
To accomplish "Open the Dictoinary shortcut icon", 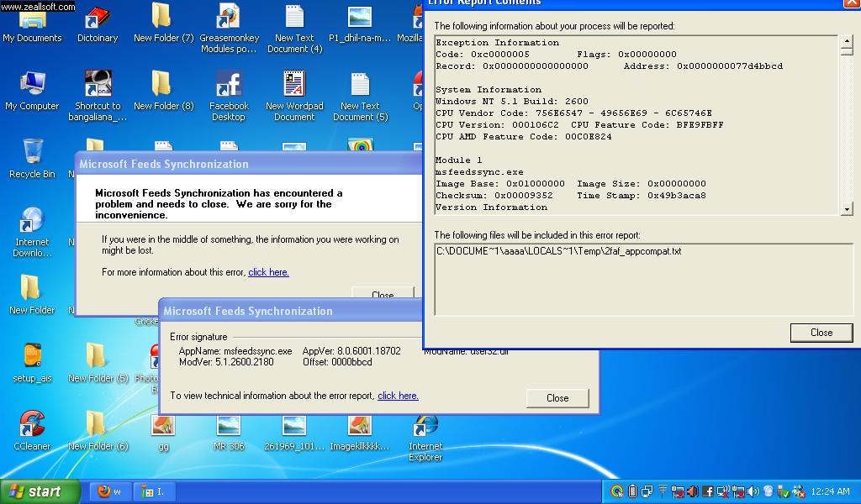I will [x=98, y=24].
